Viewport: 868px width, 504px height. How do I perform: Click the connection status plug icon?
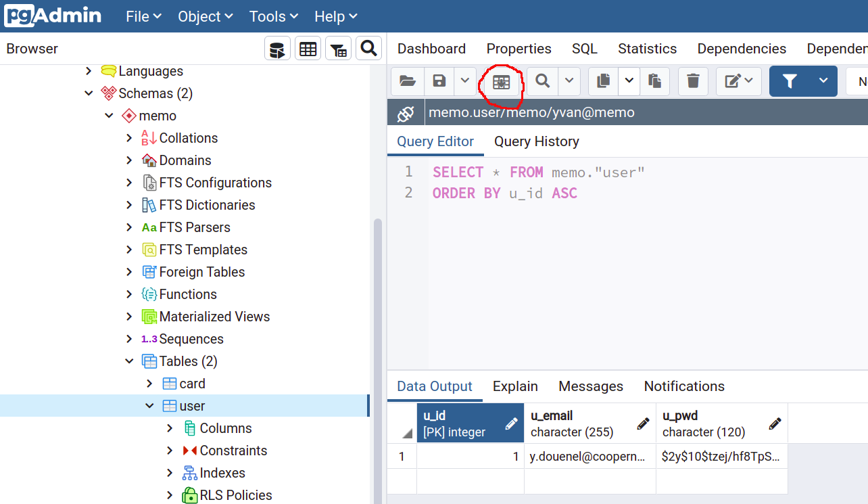tap(406, 113)
